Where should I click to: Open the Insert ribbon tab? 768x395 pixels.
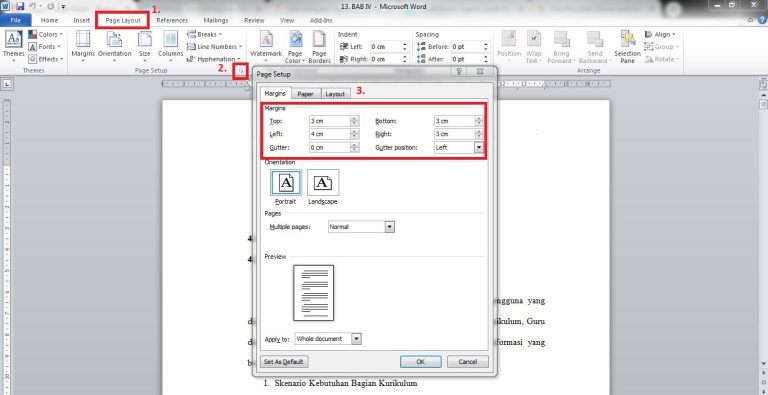coord(81,20)
